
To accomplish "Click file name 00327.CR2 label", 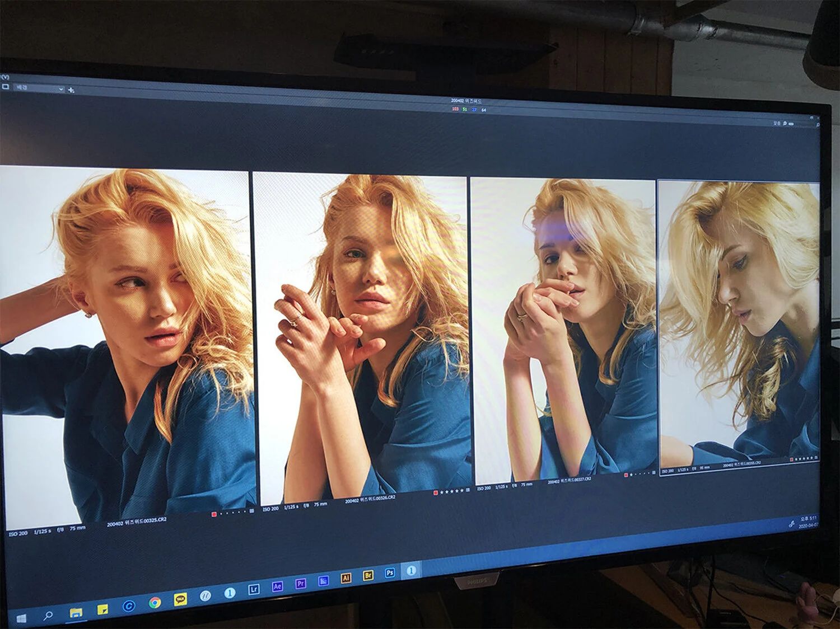I will tap(570, 481).
